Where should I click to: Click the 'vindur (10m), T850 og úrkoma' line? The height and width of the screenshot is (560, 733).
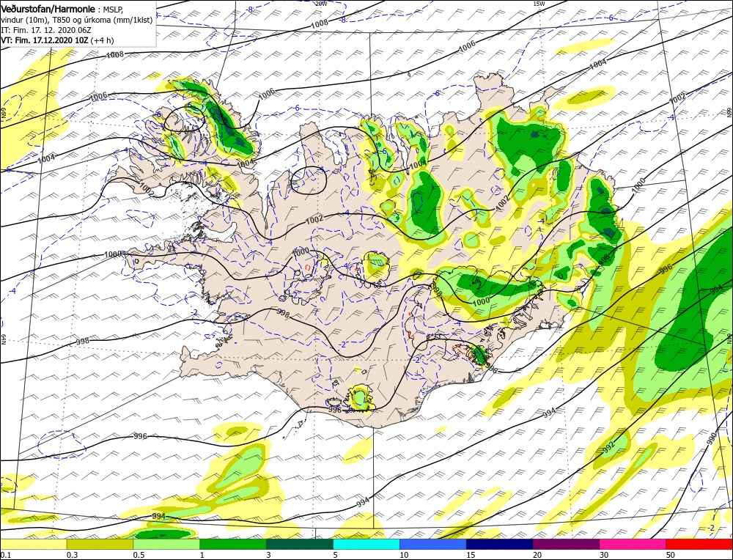point(77,20)
